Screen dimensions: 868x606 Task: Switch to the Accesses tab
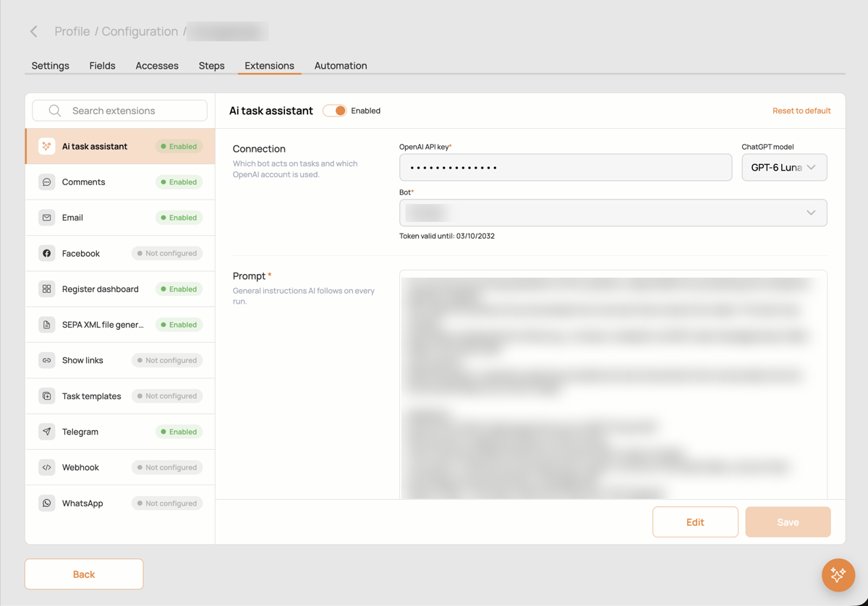pyautogui.click(x=157, y=66)
